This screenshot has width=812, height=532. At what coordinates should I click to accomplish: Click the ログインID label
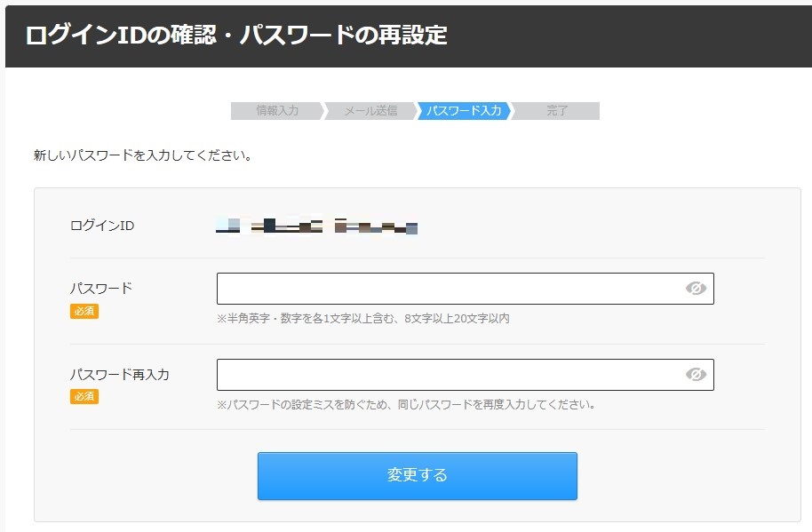click(x=102, y=226)
